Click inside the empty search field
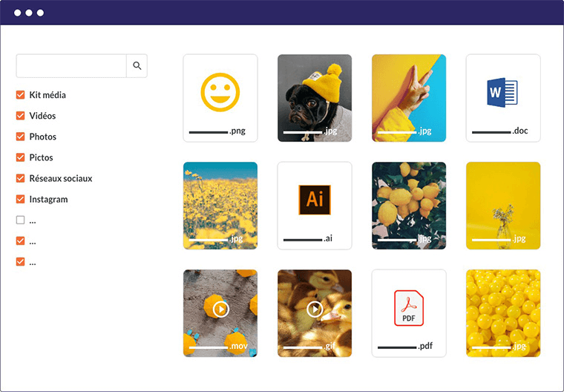The width and height of the screenshot is (564, 392). (71, 65)
